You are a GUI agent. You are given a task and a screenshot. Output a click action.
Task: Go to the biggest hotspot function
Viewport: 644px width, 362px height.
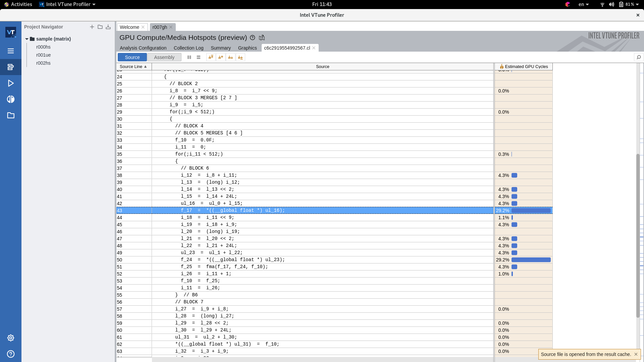click(211, 57)
